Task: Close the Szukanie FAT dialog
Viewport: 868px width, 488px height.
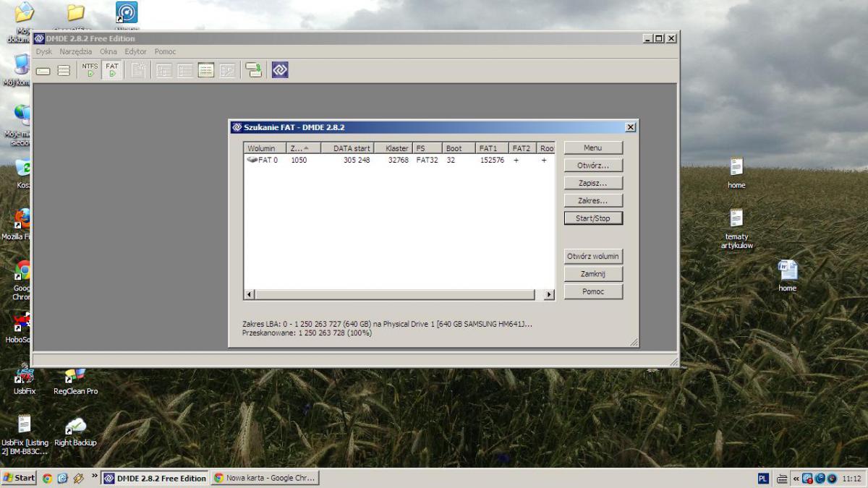Action: [630, 127]
